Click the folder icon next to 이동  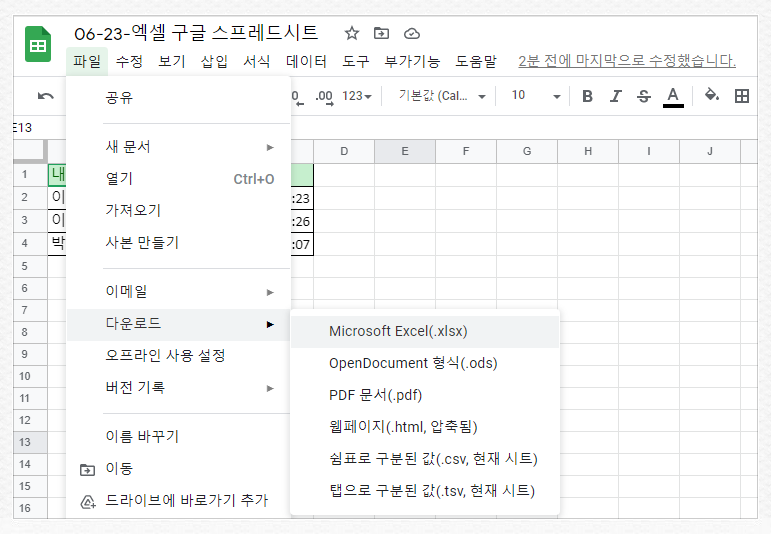tap(88, 470)
